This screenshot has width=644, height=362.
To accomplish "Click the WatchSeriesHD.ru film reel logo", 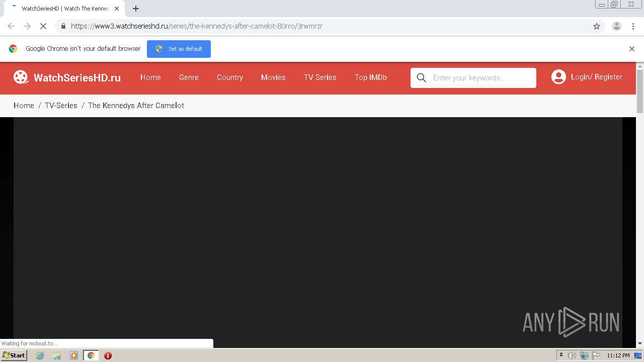I will [x=21, y=77].
